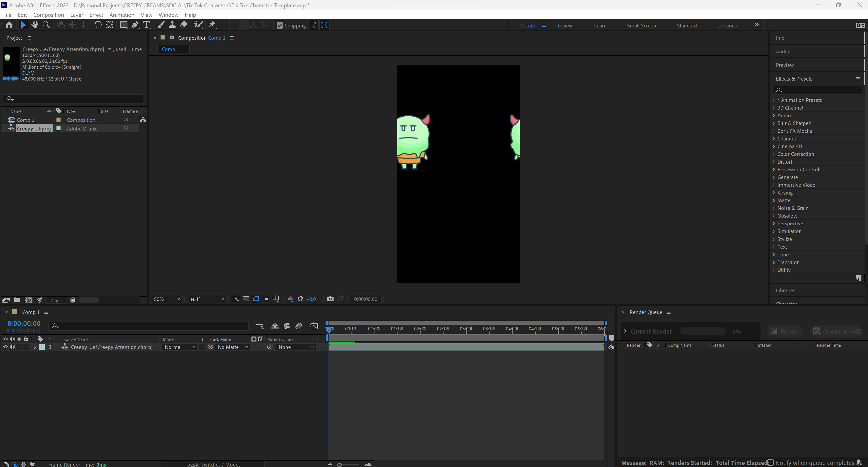
Task: Click trash icon in Project panel
Action: [x=72, y=300]
